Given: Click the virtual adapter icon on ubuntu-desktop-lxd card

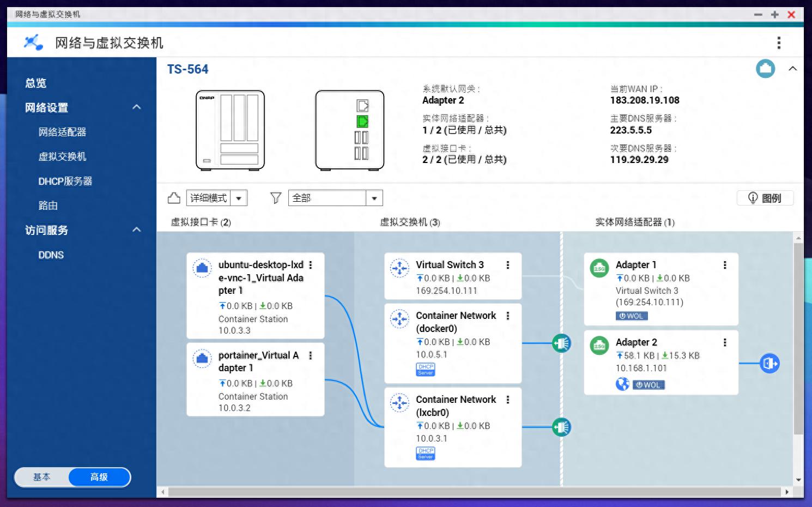Looking at the screenshot, I should pos(202,268).
